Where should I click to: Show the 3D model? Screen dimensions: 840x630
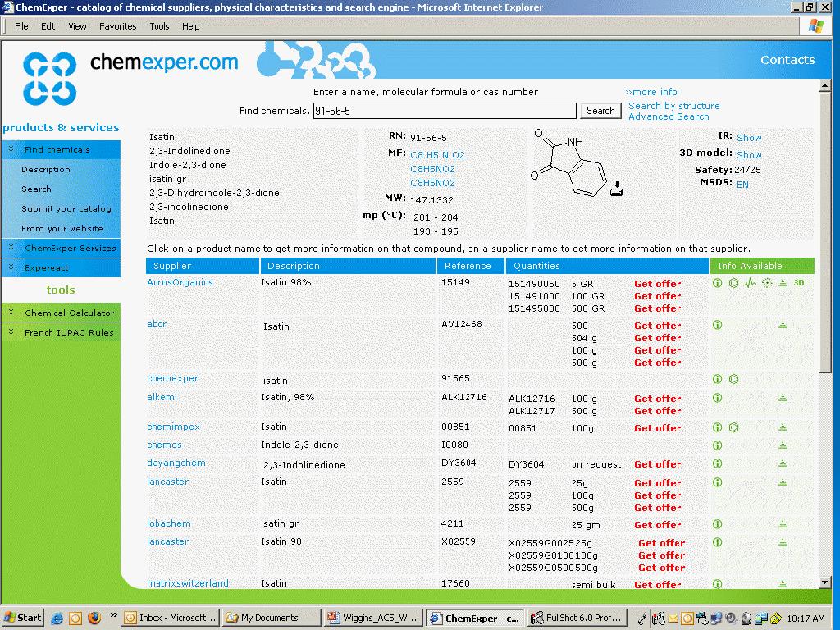point(749,155)
